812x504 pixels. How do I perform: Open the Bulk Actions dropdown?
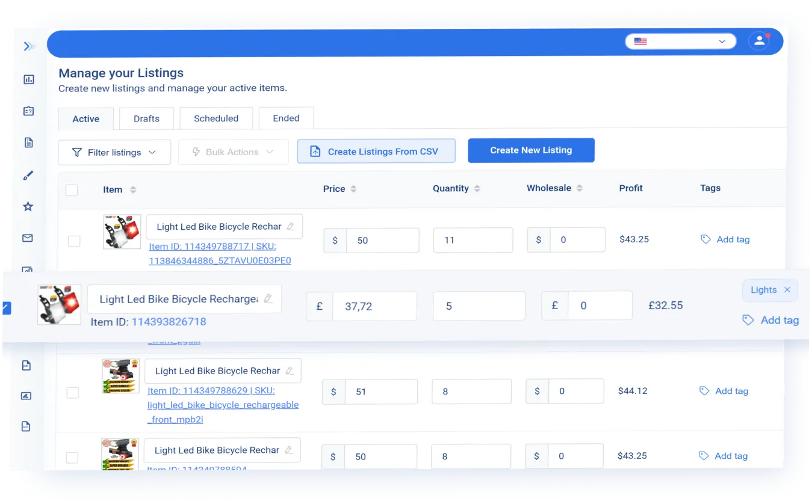click(234, 152)
